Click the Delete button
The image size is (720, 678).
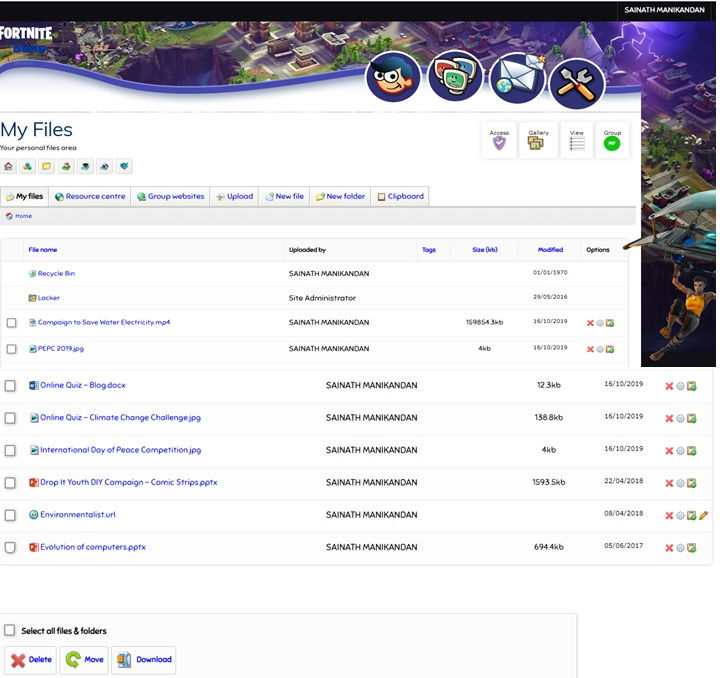[31, 661]
